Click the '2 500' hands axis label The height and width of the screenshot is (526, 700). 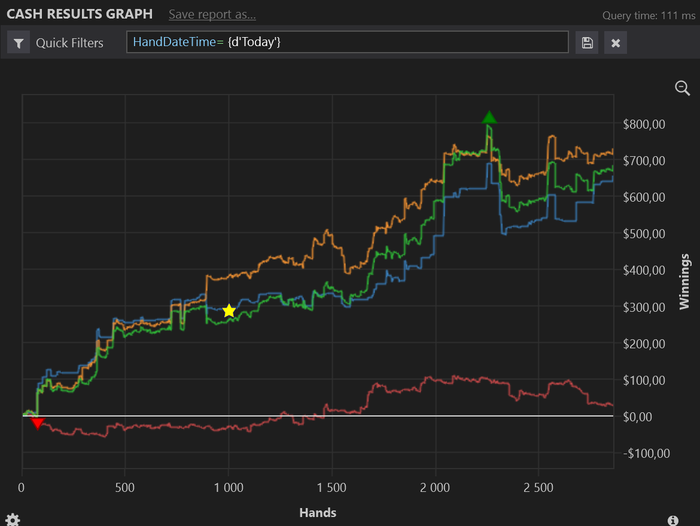[x=538, y=488]
